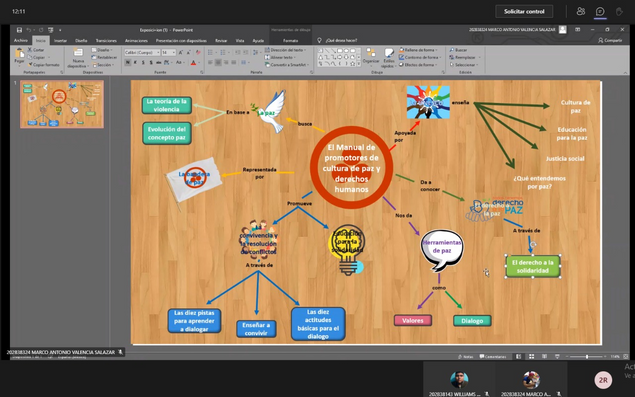Open Contorno de forma outline options

click(x=420, y=57)
